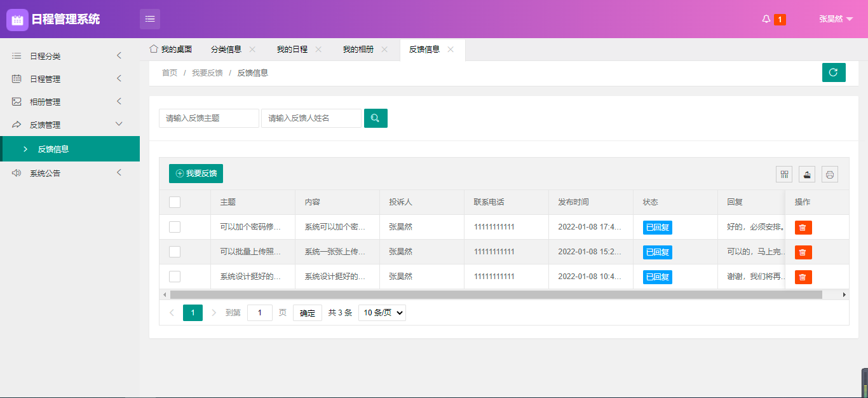Screen dimensions: 868x398
Task: Open the 10 条/页 page size dropdown
Action: (382, 313)
